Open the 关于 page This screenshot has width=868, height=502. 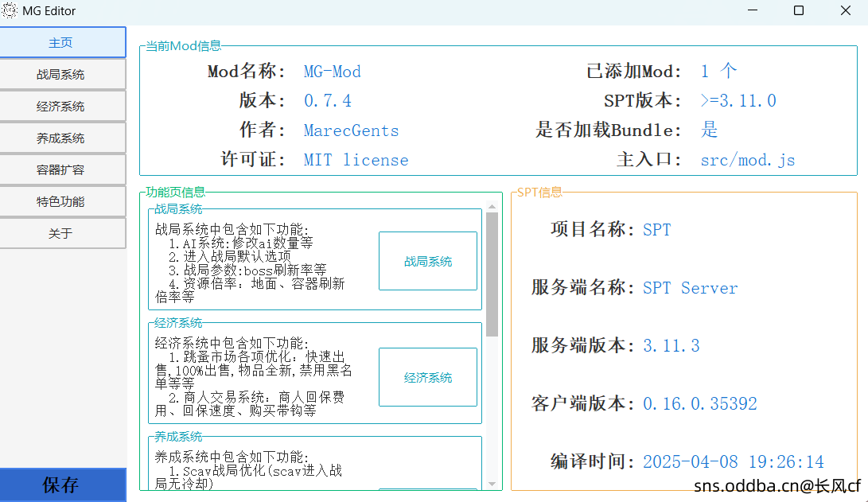click(x=63, y=234)
